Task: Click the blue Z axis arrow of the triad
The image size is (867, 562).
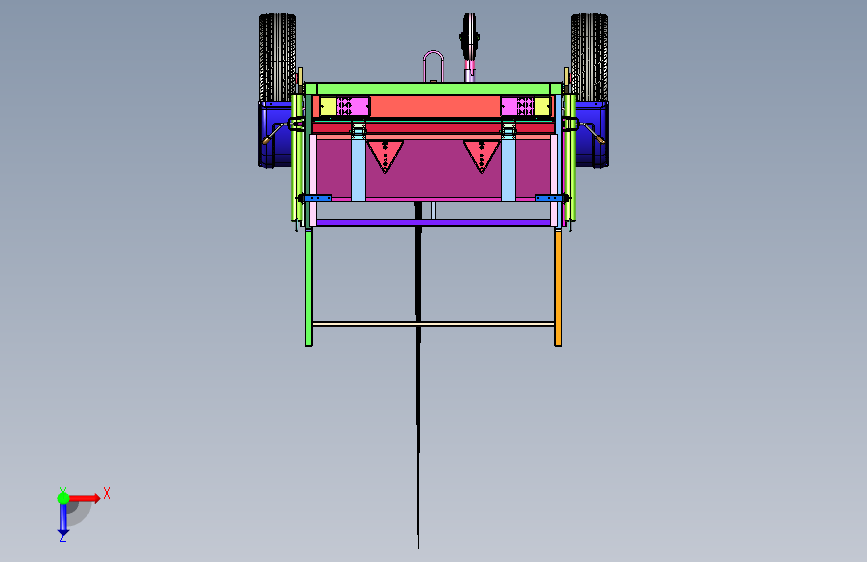Action: (63, 520)
